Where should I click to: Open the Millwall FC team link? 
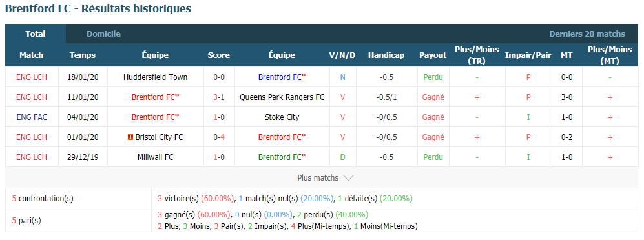155,157
